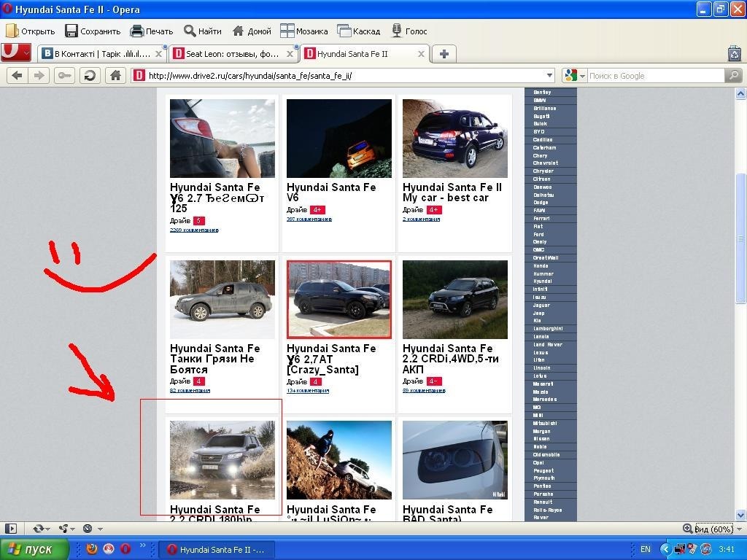Close the В Контакті tab
Viewport: 747px width, 560px height.
tap(159, 54)
